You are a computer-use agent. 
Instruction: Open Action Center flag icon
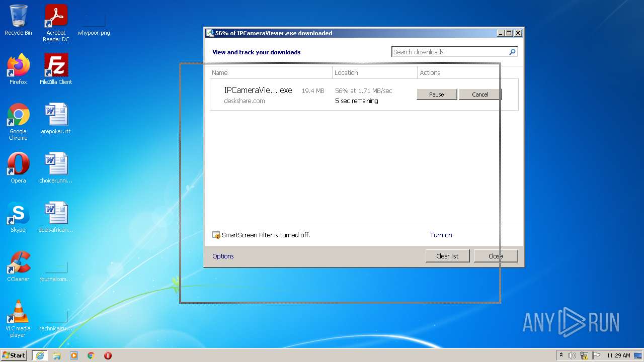596,355
